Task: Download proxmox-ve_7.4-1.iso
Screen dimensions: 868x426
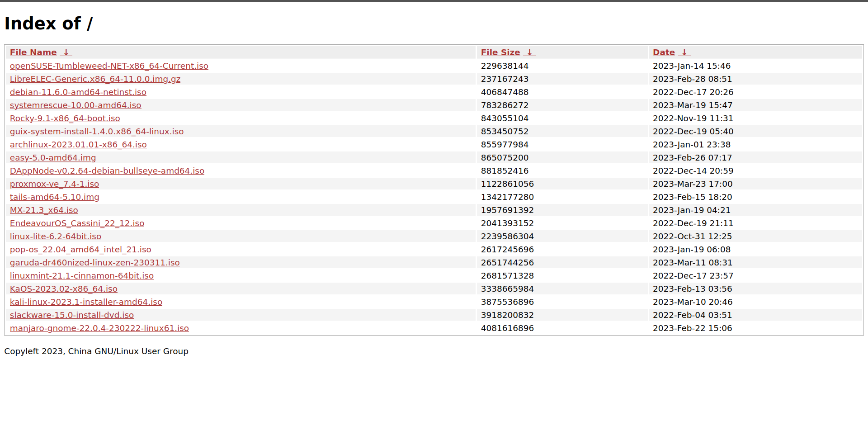Action: tap(54, 184)
